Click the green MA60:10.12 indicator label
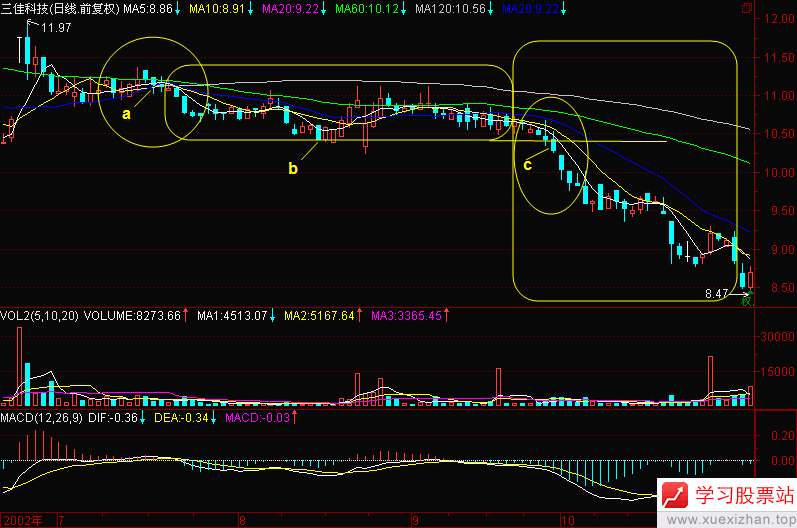 point(367,9)
